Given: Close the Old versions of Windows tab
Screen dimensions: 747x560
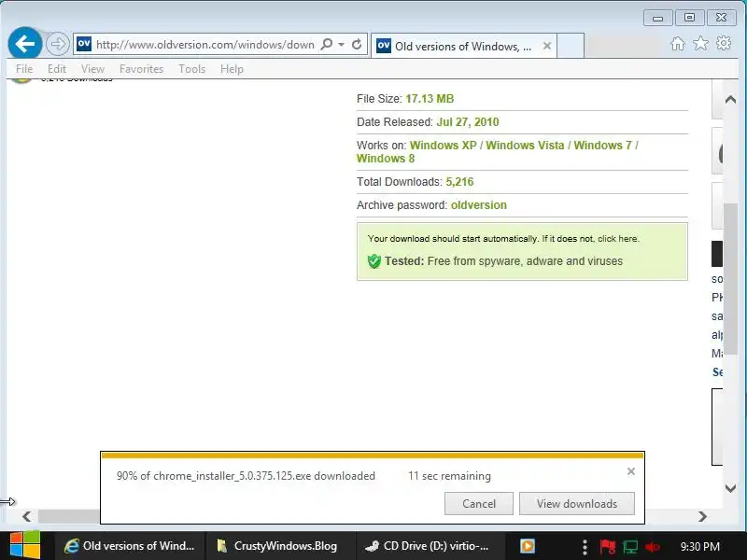Looking at the screenshot, I should point(547,46).
